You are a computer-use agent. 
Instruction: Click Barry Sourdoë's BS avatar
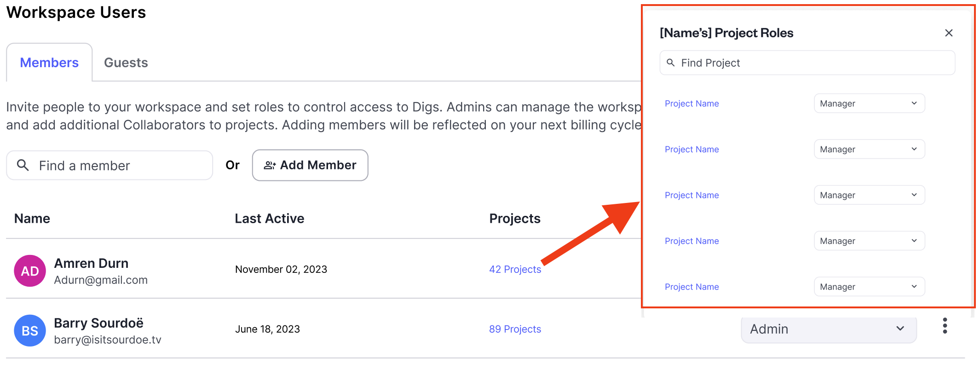point(30,331)
